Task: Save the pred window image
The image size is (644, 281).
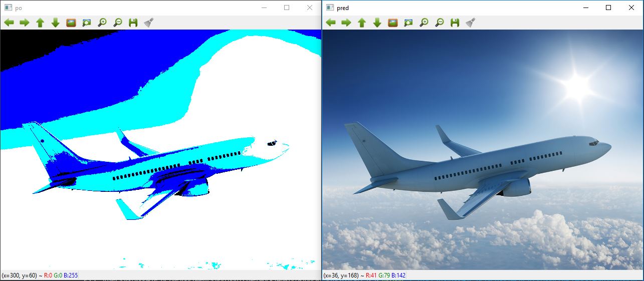Action: click(455, 23)
